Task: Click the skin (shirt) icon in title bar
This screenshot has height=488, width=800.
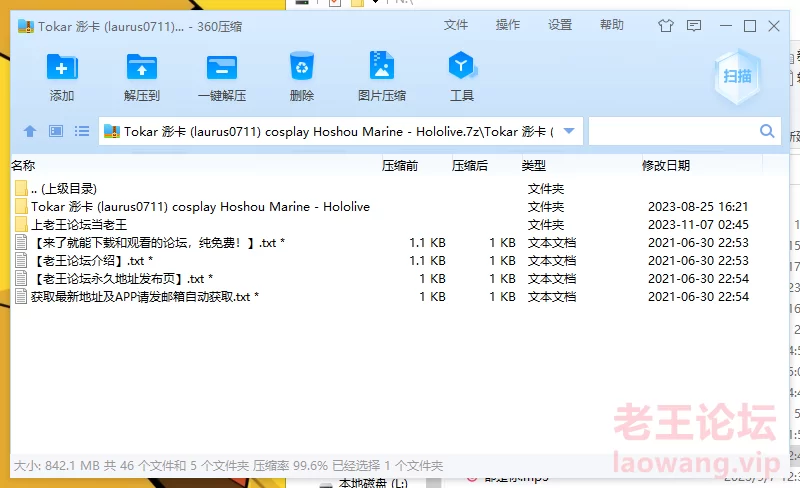Action: pos(665,26)
